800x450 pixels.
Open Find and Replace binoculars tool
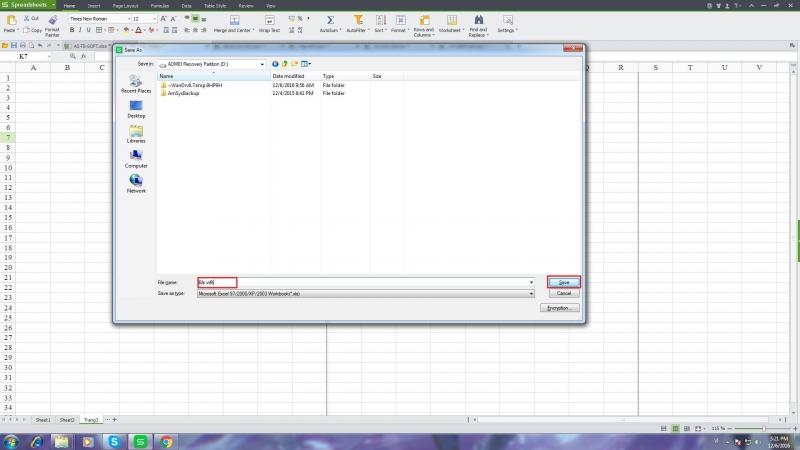[479, 20]
